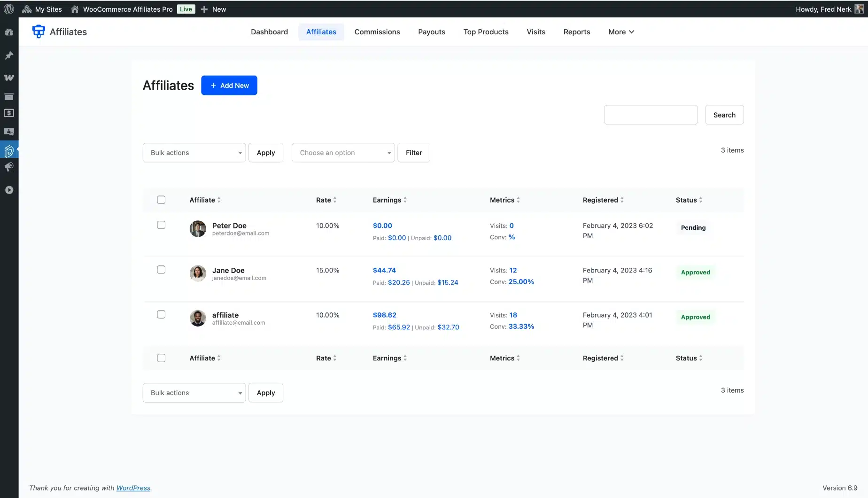
Task: Switch to the Commissions tab
Action: pyautogui.click(x=377, y=32)
